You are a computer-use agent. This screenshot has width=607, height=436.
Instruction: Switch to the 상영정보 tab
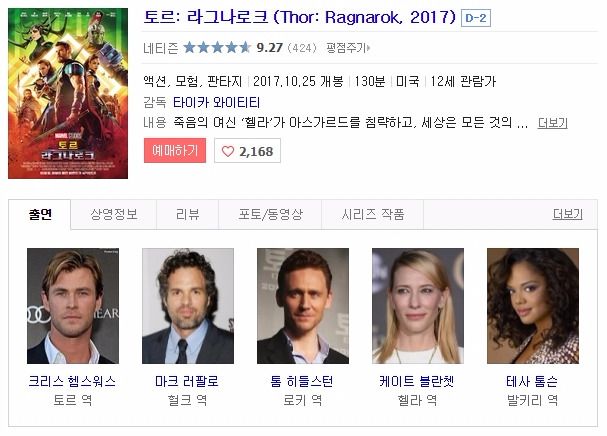click(x=114, y=214)
